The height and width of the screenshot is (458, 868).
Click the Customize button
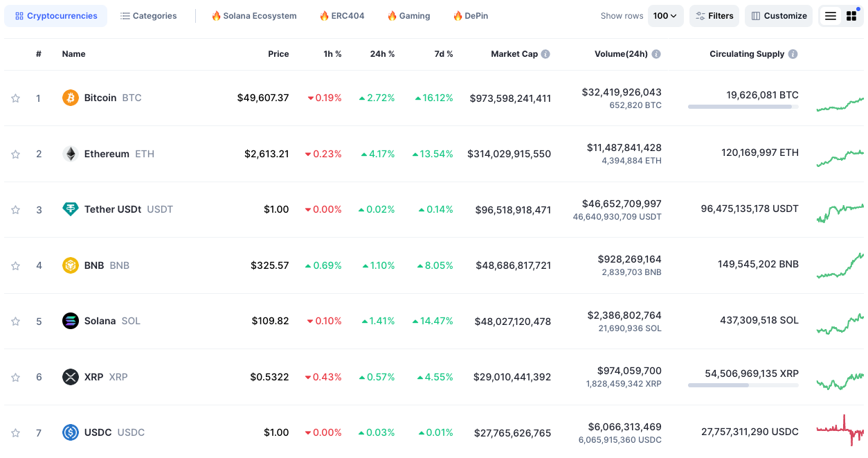click(x=779, y=15)
